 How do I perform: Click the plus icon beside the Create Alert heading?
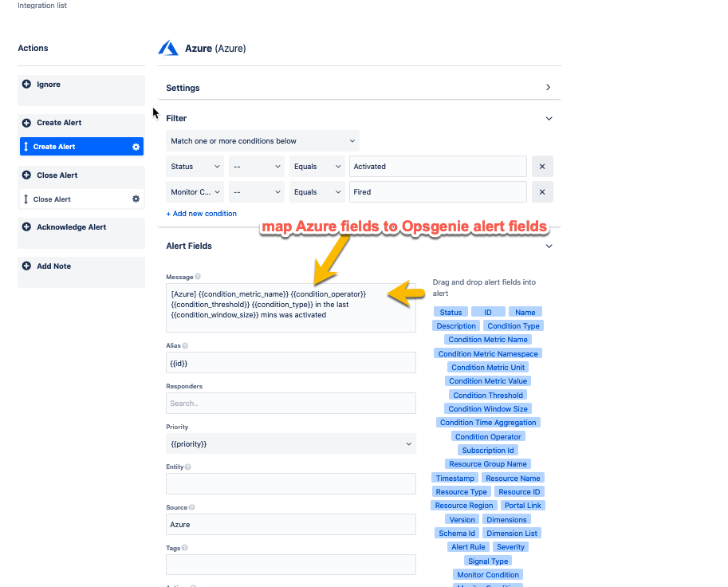click(x=26, y=123)
